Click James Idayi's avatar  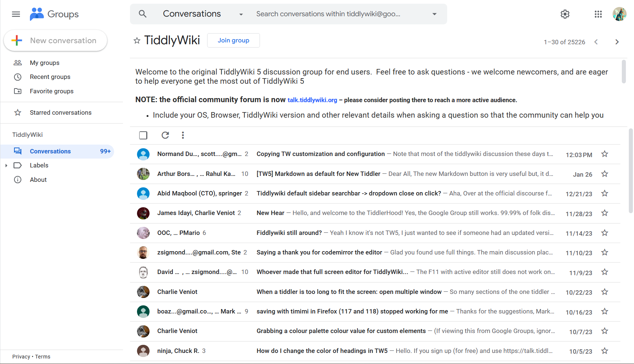[x=143, y=213]
